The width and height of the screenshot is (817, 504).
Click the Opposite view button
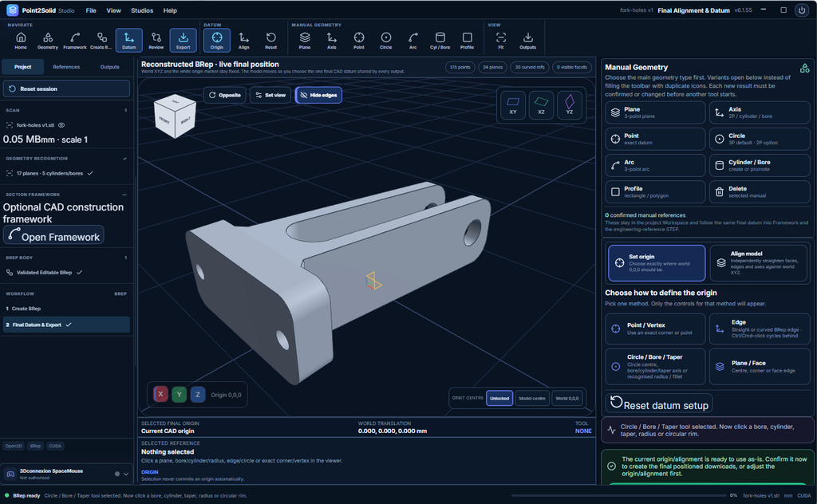coord(224,95)
